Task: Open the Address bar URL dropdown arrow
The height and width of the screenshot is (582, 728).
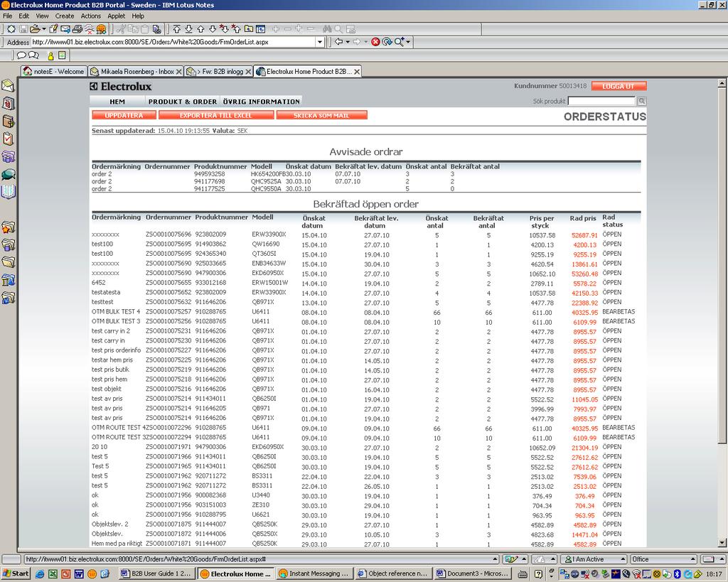Action: pos(320,42)
